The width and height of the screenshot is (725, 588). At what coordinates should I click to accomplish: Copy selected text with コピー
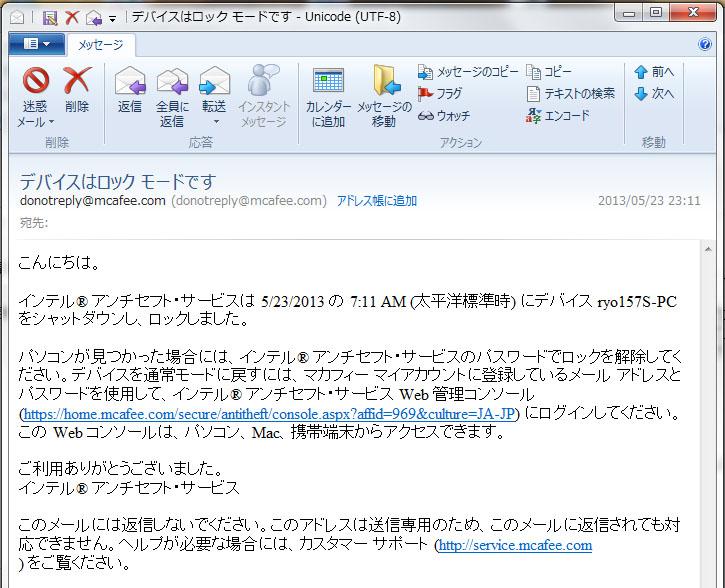(x=549, y=72)
